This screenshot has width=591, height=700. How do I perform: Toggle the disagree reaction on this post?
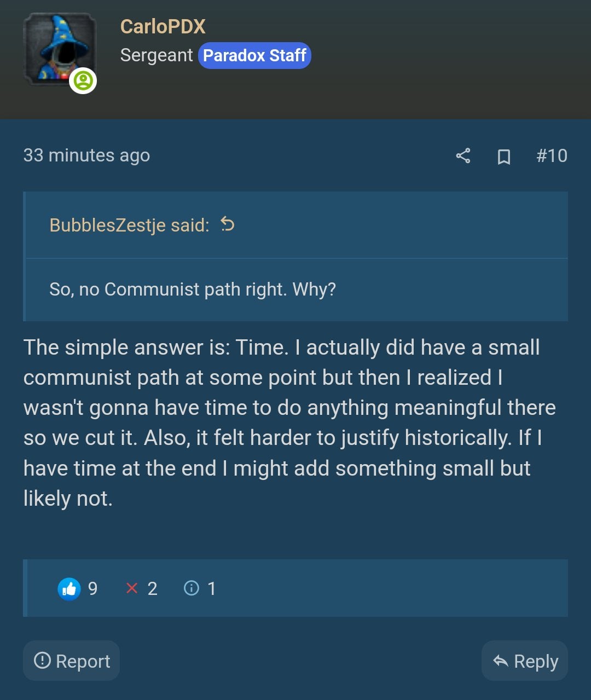coord(131,589)
